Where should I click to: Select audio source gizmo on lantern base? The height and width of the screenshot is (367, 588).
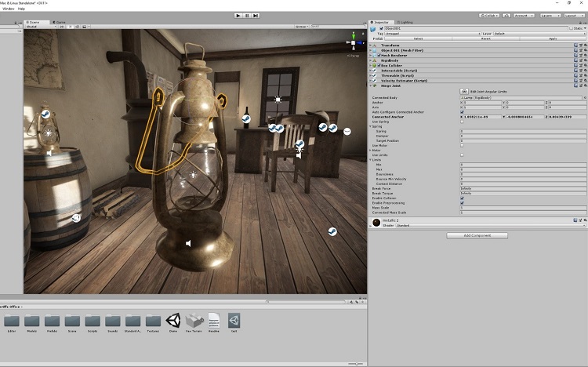coord(188,244)
